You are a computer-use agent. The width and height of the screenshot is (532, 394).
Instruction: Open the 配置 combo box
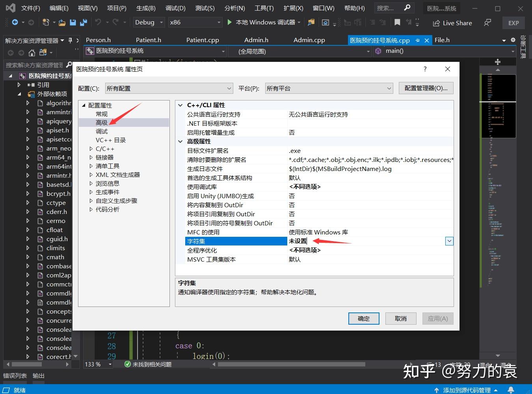point(169,88)
